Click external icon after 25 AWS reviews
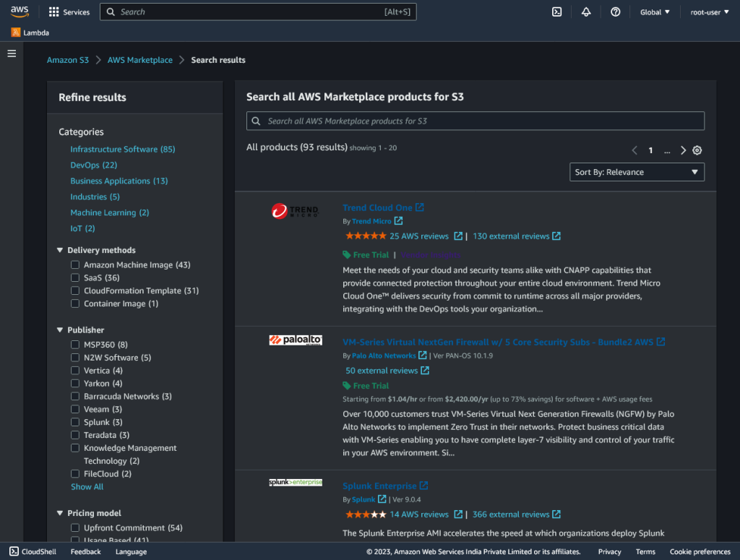The image size is (740, 560). [x=457, y=236]
